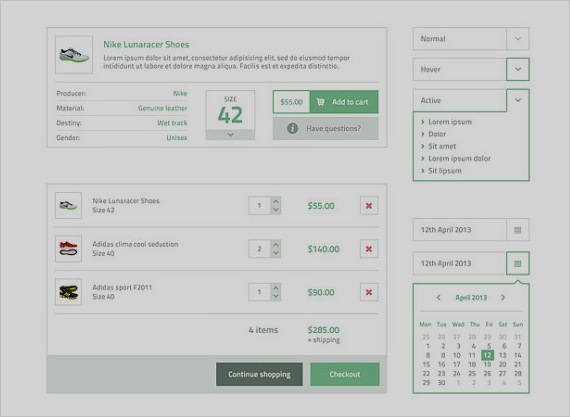Click the Genuine leather material value
Screen dimensions: 570x417
[162, 108]
